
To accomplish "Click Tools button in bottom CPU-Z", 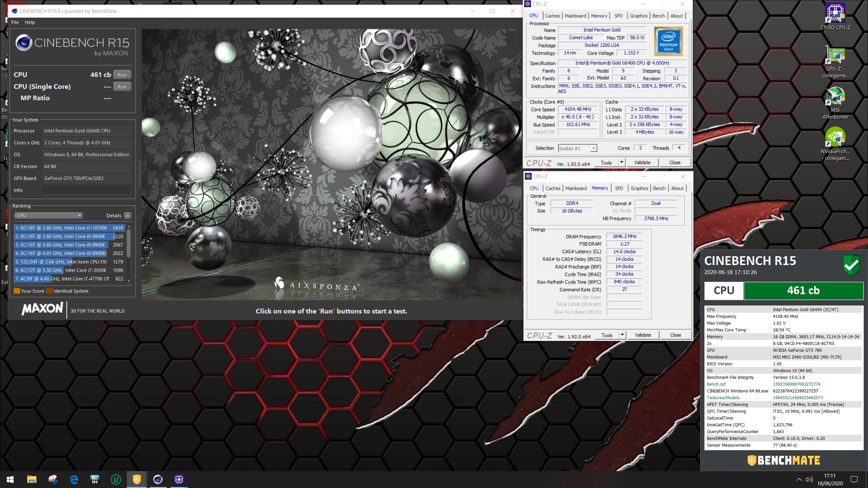I will coord(607,335).
